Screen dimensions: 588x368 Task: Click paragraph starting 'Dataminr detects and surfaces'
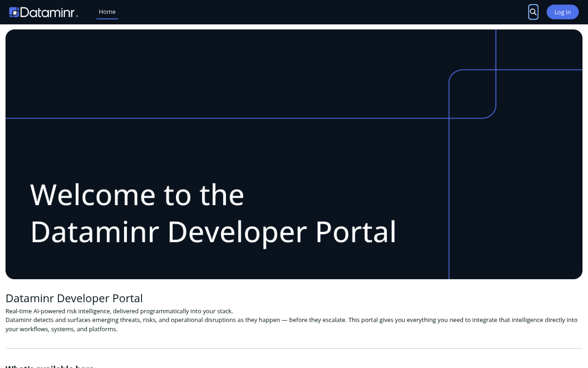pyautogui.click(x=291, y=324)
